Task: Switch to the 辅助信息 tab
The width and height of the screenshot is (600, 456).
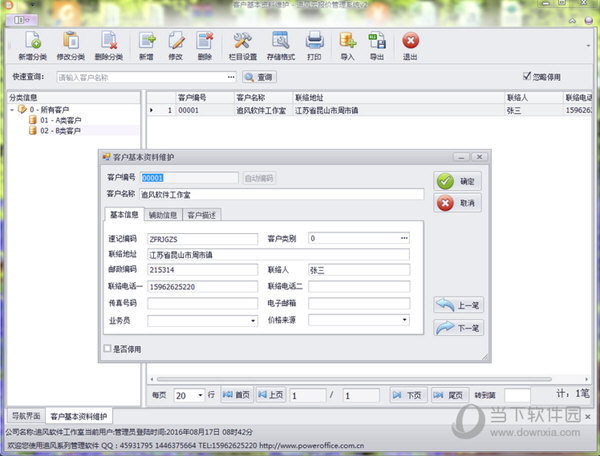Action: coord(163,215)
